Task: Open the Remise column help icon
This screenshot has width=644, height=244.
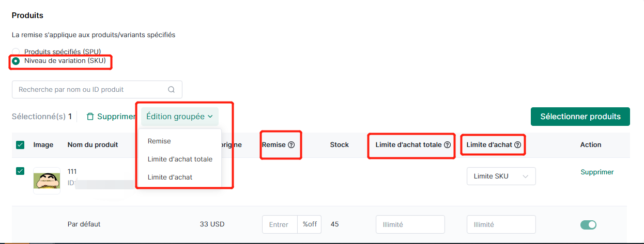Action: coord(291,145)
